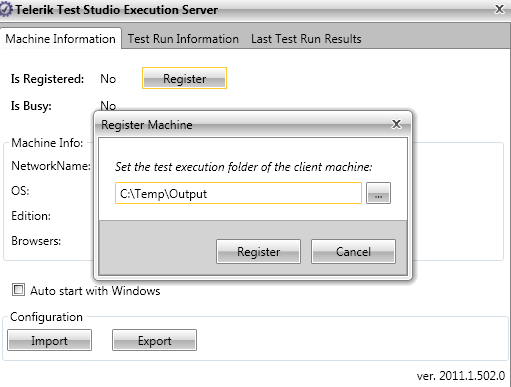Click the 'NetworkName:' label
511x387 pixels.
51,166
